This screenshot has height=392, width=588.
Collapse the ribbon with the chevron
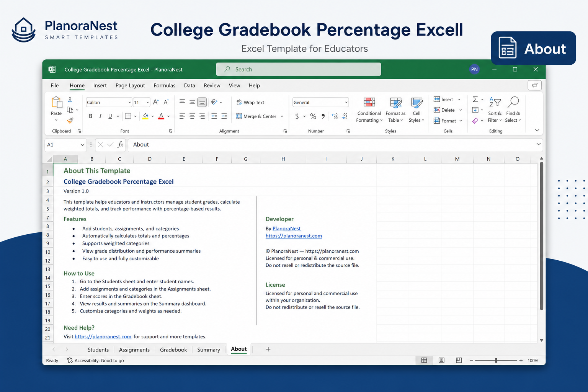(537, 131)
